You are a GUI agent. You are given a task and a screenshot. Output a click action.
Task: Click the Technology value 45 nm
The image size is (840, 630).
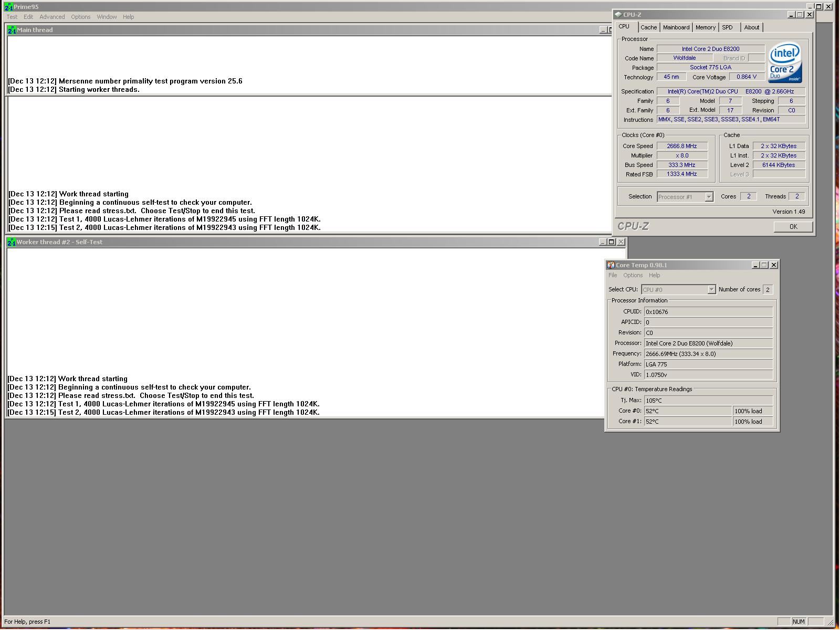671,77
